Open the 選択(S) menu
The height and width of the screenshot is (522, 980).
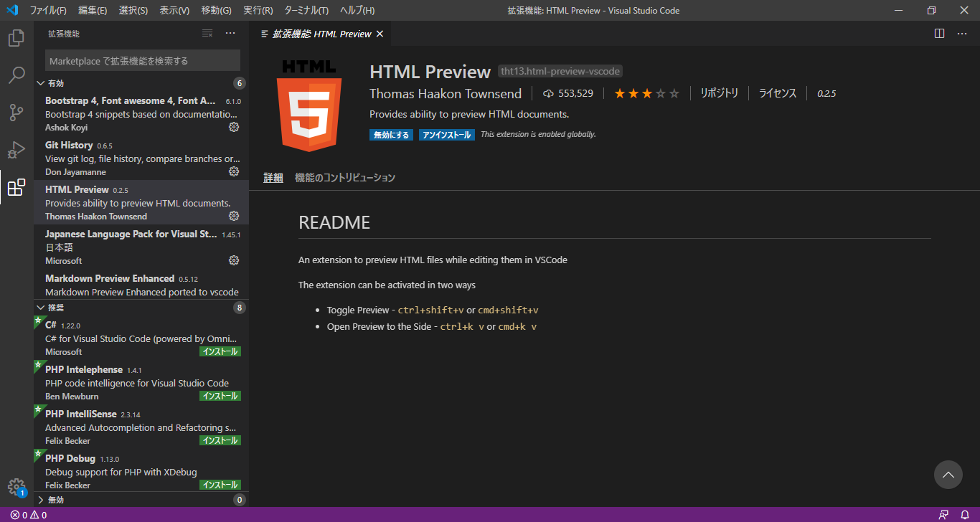point(133,10)
